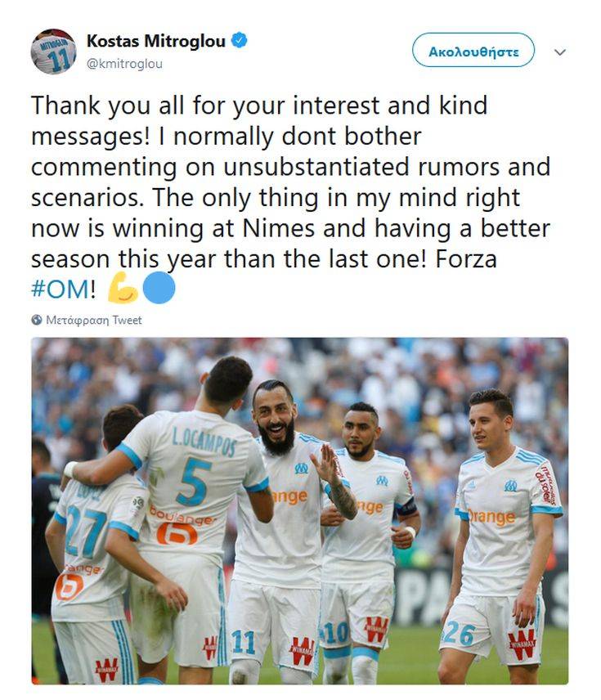
Task: Click the Orange sponsor logo on right player's shirt
Action: coord(492,517)
